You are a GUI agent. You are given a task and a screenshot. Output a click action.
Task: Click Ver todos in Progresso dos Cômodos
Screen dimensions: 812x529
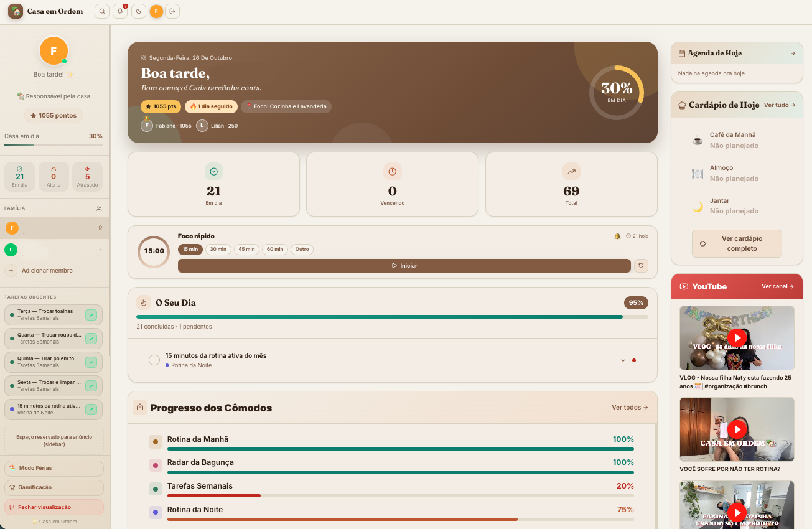point(630,407)
